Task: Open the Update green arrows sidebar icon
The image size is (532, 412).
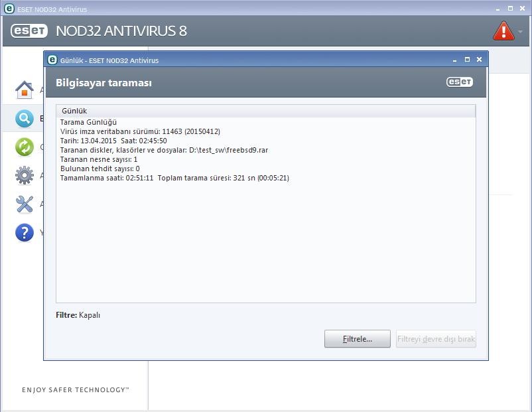Action: tap(25, 147)
